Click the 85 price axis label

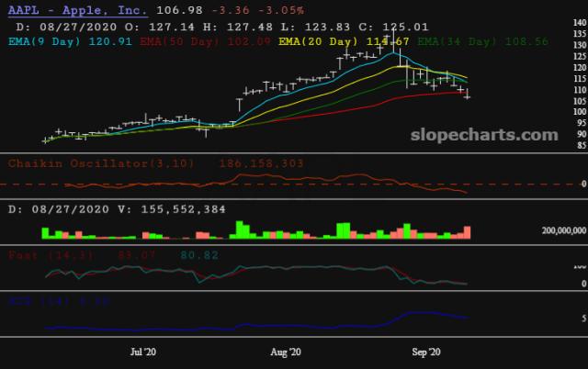(x=582, y=145)
